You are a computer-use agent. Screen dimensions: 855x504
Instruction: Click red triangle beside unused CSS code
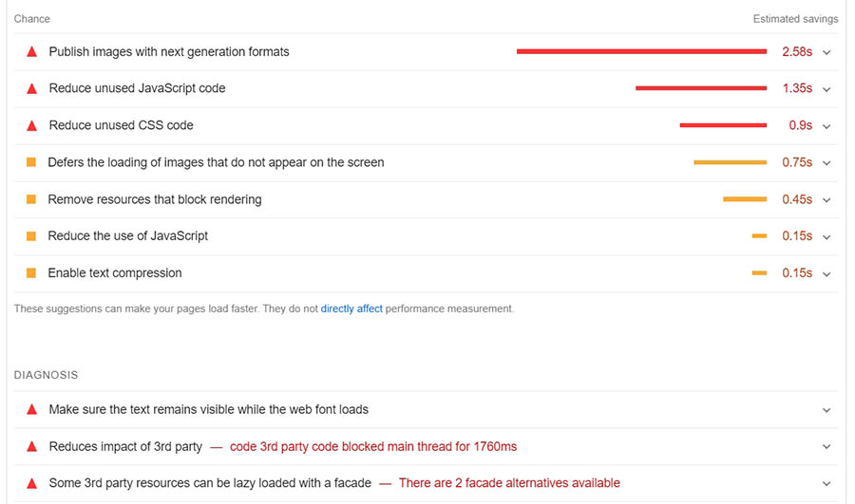[x=31, y=125]
